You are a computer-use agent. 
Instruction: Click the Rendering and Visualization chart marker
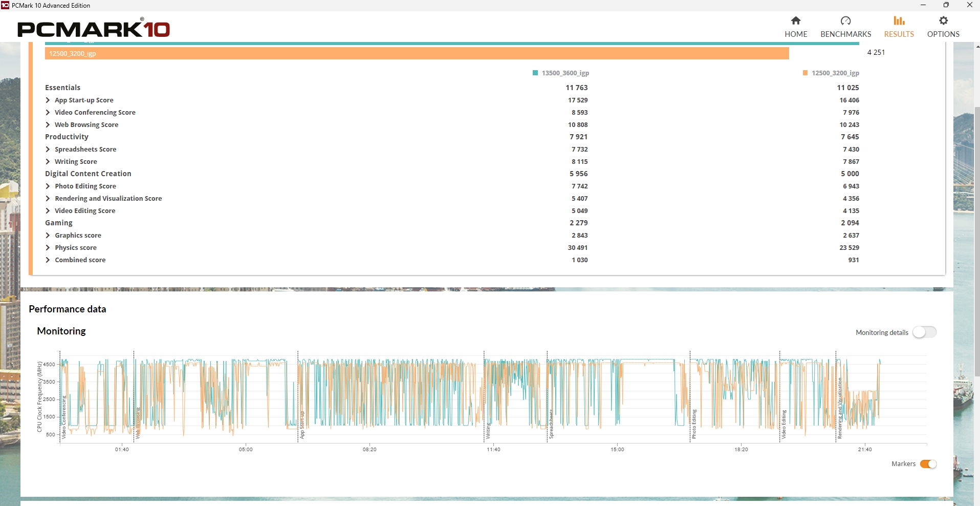click(x=840, y=408)
